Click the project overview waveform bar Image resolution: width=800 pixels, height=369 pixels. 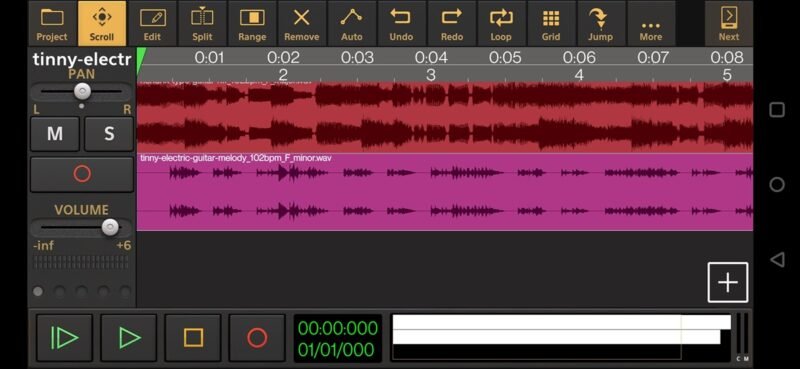tap(561, 338)
